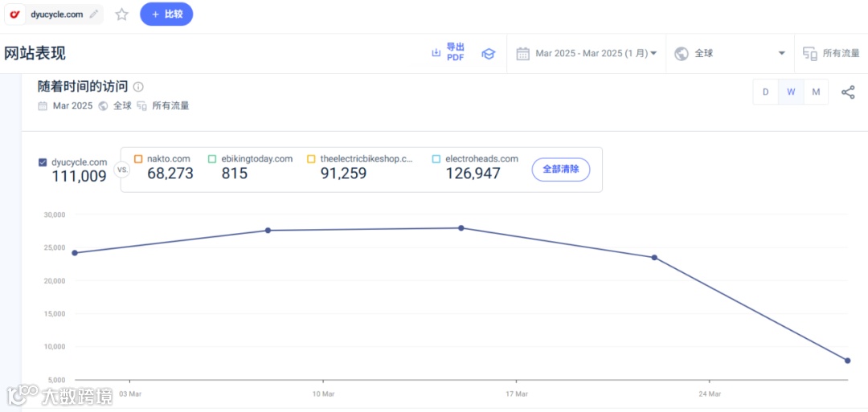Expand the 全球 country dropdown
This screenshot has width=868, height=412.
point(781,53)
